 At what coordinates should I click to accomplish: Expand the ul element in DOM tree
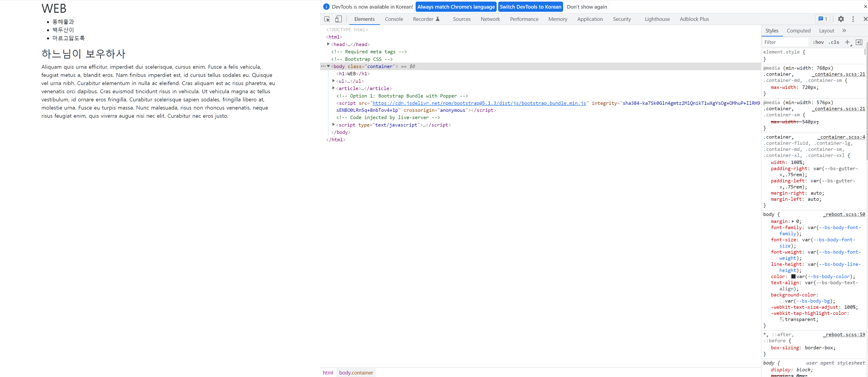(333, 81)
